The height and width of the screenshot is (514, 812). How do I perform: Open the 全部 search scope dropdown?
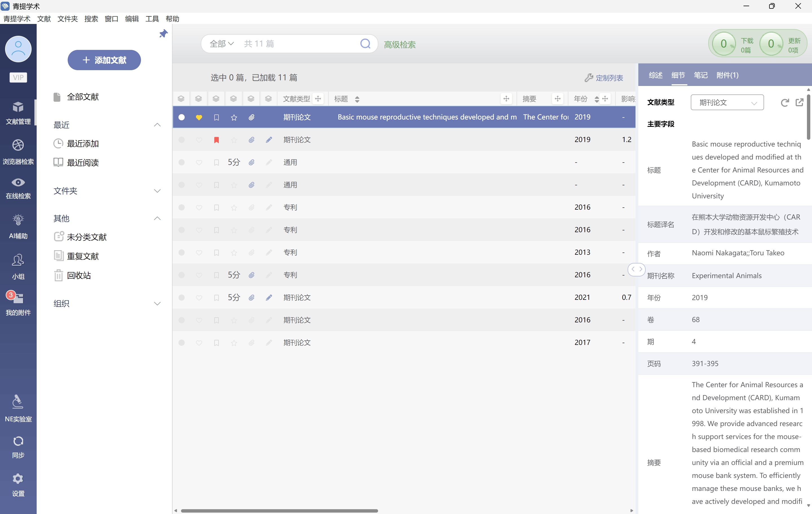point(222,44)
